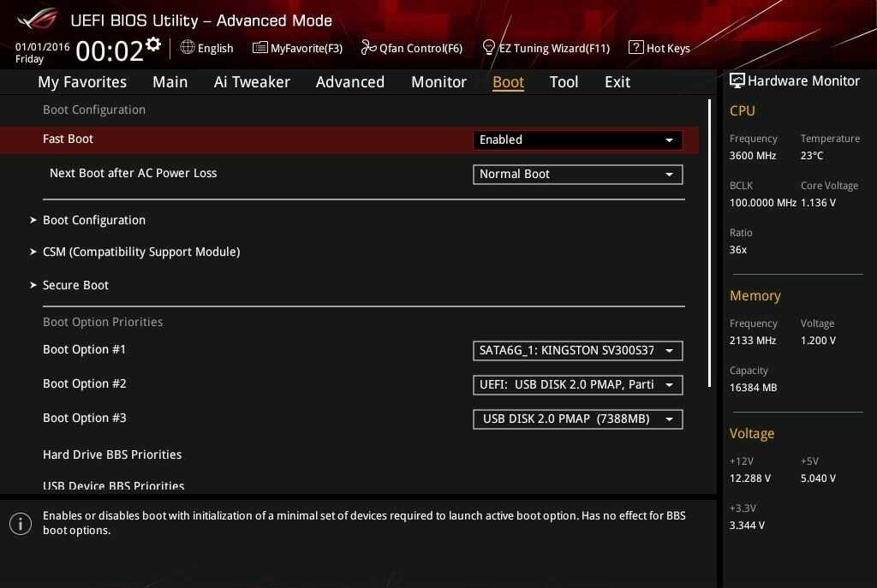Viewport: 877px width, 588px height.
Task: Click the globe language icon
Action: pyautogui.click(x=188, y=47)
